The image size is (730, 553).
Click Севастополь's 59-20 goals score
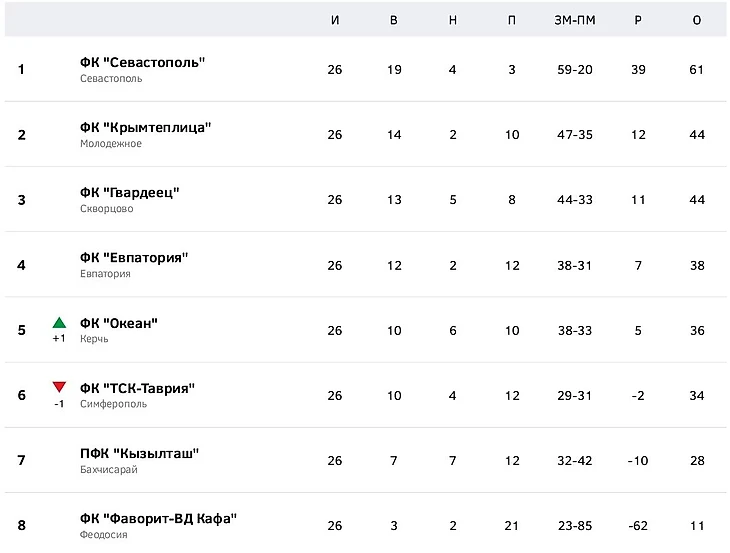(574, 69)
